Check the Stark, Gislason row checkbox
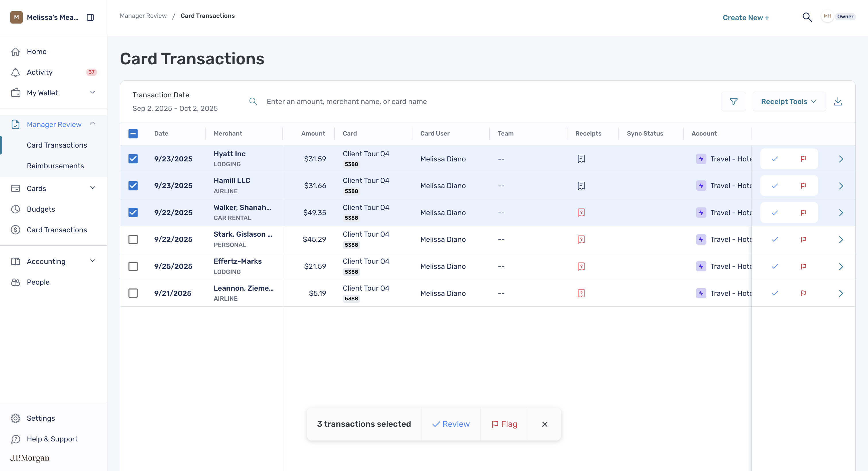This screenshot has height=471, width=868. (x=133, y=240)
